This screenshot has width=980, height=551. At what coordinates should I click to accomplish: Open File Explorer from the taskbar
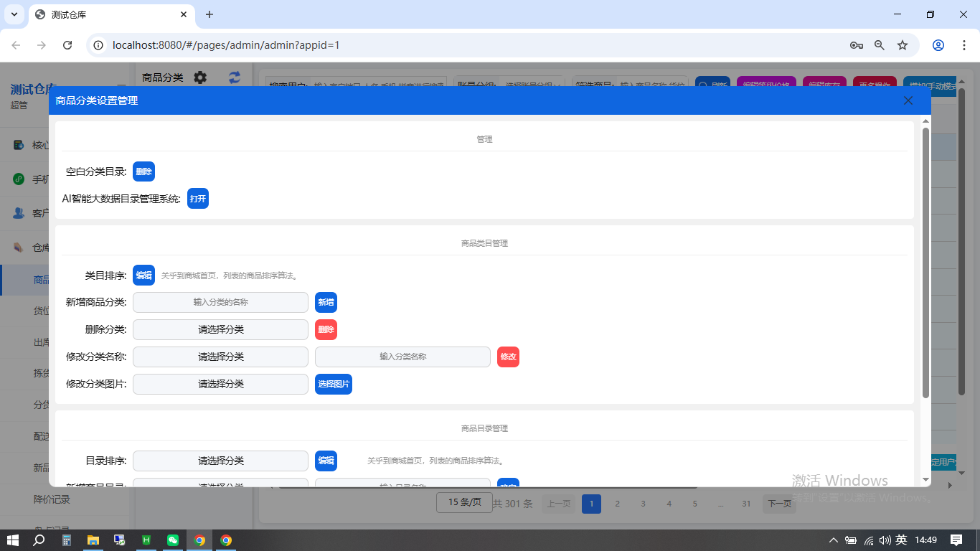coord(93,540)
